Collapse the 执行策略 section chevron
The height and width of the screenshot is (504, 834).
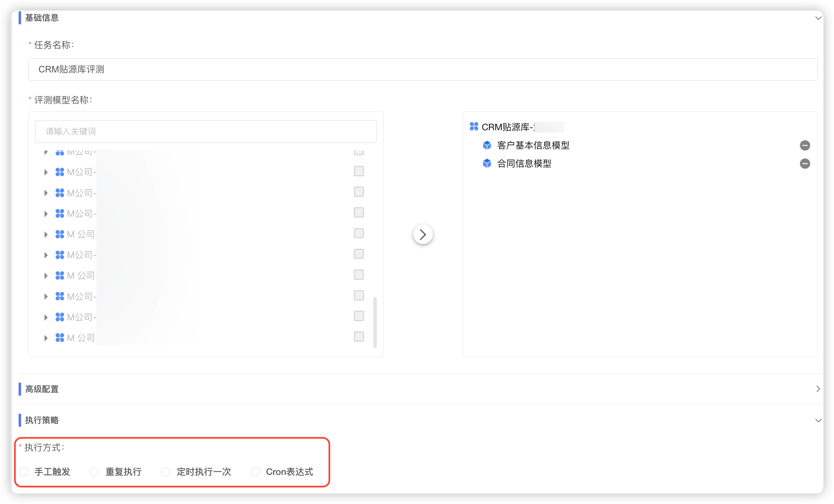click(x=818, y=420)
